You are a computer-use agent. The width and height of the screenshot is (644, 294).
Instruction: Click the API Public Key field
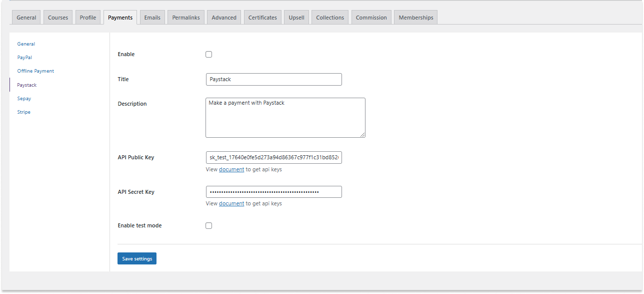tap(273, 157)
